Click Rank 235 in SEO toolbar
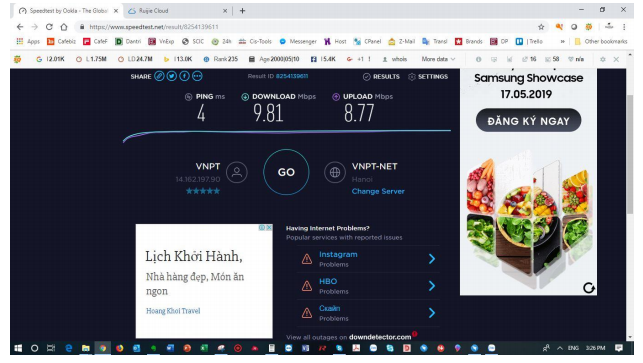 click(221, 59)
